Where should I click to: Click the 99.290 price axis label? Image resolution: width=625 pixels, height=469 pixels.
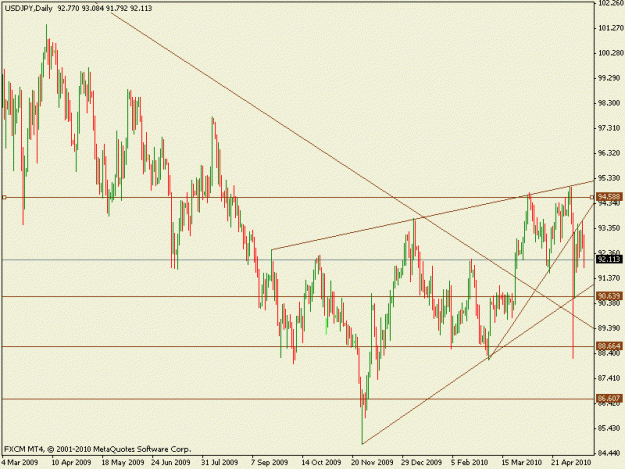[x=610, y=78]
